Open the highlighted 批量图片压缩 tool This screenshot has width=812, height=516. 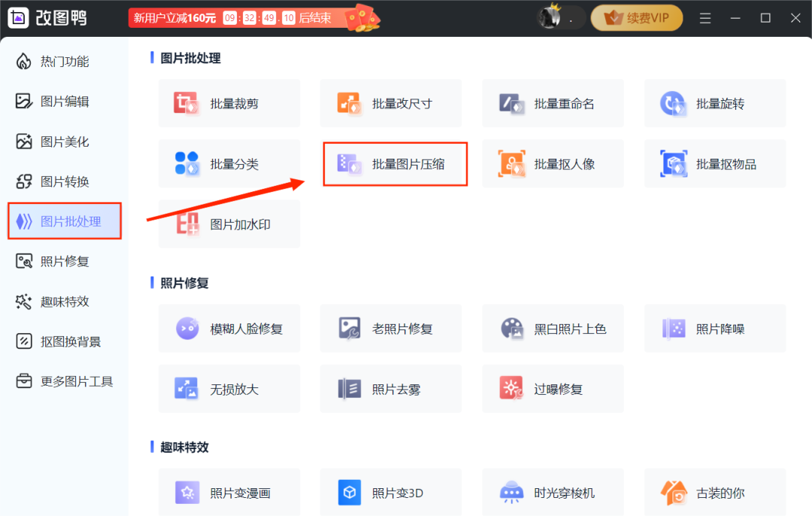395,163
